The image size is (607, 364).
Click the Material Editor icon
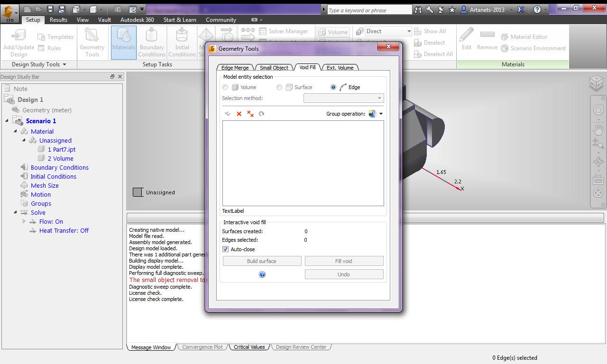(x=524, y=37)
